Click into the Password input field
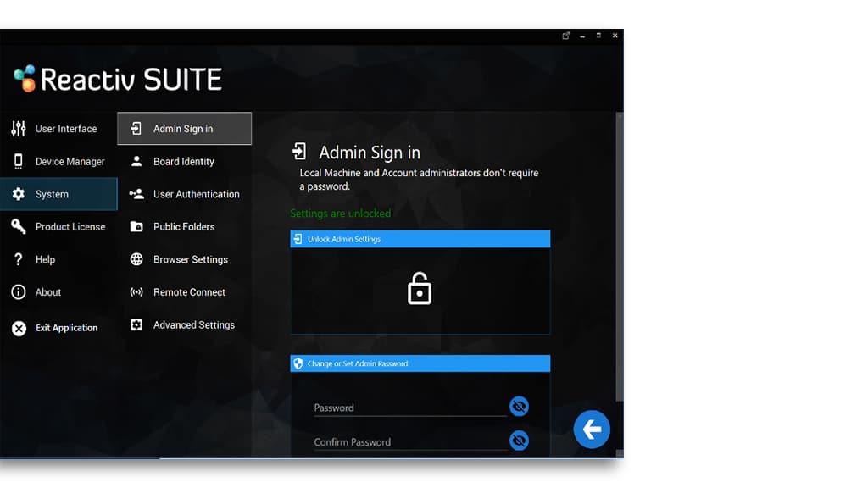868x488 pixels. [x=409, y=408]
